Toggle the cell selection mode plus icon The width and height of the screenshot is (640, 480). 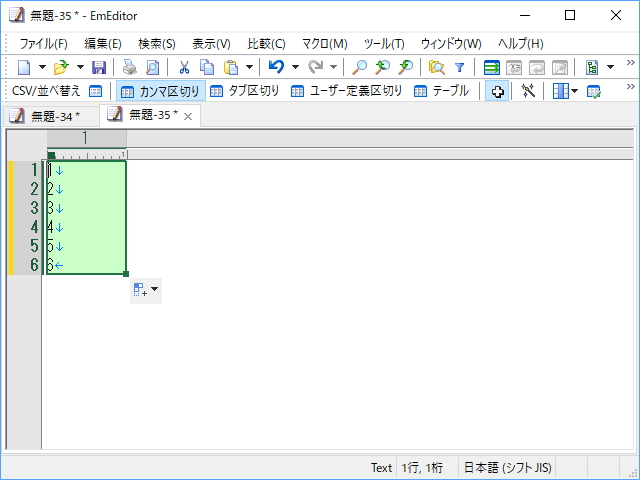[x=497, y=91]
